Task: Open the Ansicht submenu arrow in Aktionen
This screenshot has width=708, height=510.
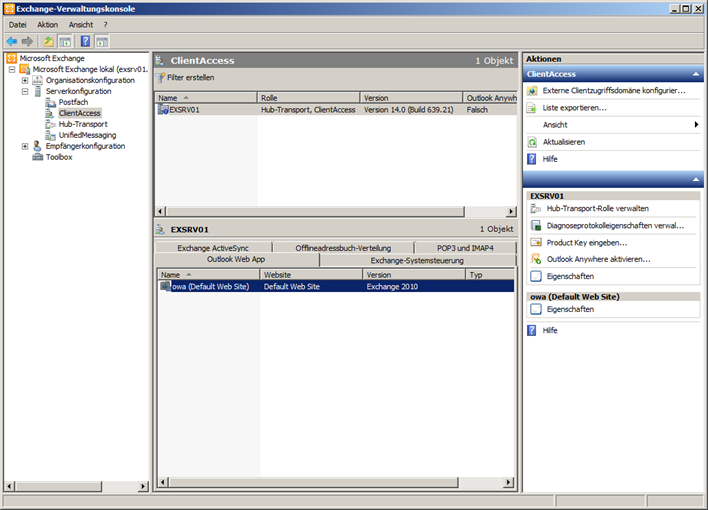Action: (x=696, y=125)
